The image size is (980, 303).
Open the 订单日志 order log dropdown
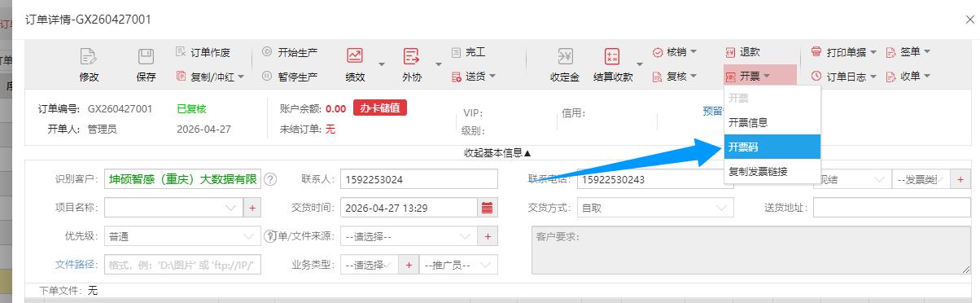843,77
